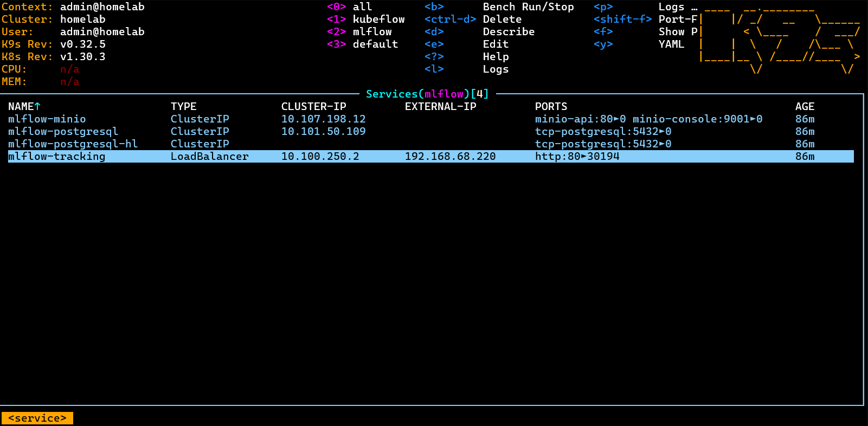This screenshot has height=426, width=868.
Task: Click the Describe command hint
Action: (509, 31)
